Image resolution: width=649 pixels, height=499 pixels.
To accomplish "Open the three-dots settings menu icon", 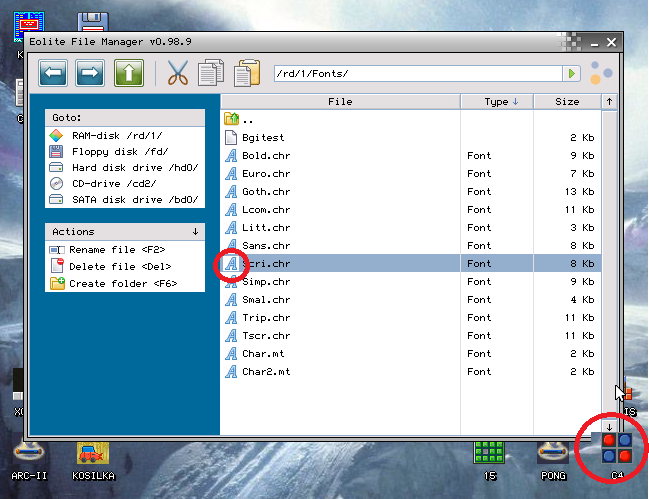I will tap(601, 73).
